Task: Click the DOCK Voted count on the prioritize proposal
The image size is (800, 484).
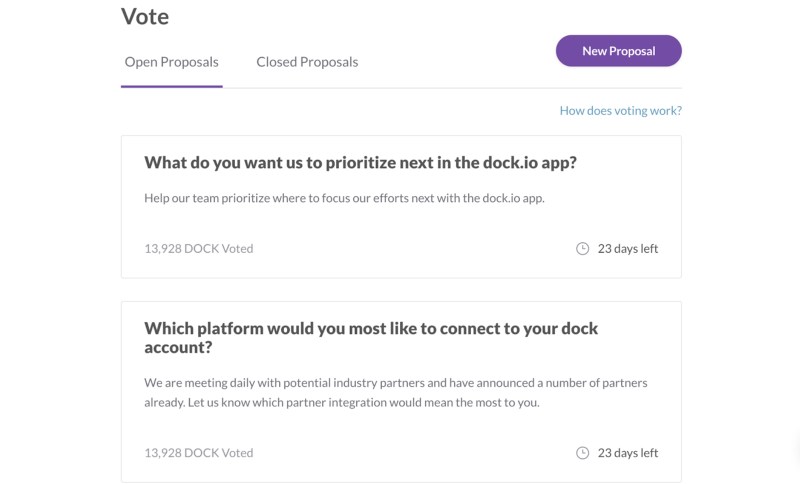Action: point(198,248)
